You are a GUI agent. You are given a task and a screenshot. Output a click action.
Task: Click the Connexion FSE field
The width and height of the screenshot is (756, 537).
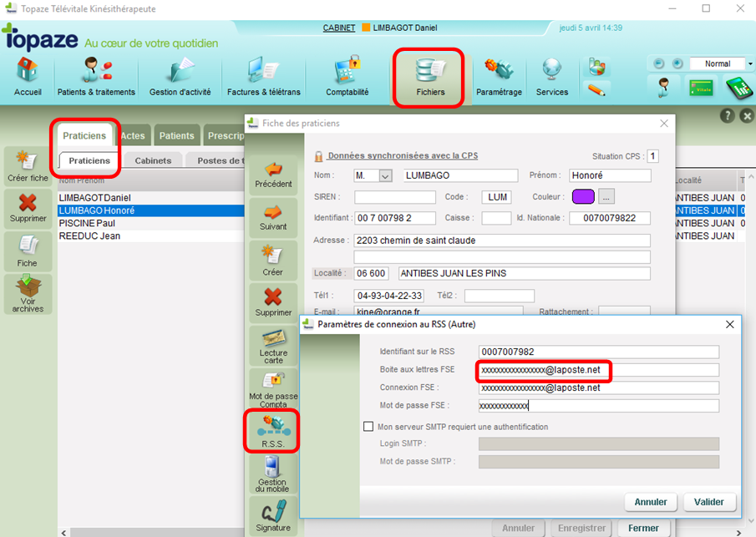[x=599, y=388]
